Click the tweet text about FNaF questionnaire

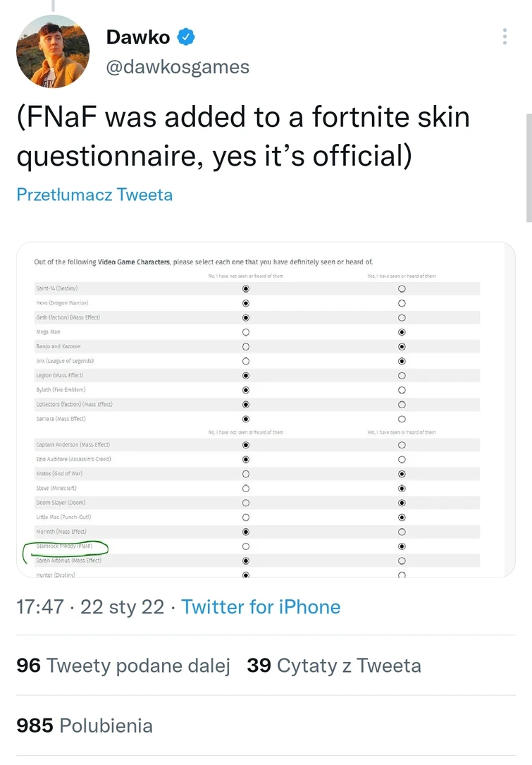(x=243, y=136)
